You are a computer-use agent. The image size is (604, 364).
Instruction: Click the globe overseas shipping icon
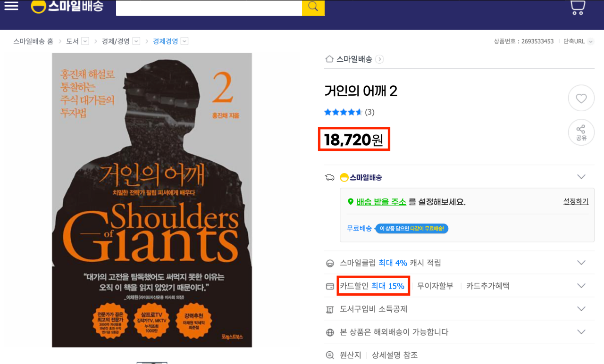point(330,332)
